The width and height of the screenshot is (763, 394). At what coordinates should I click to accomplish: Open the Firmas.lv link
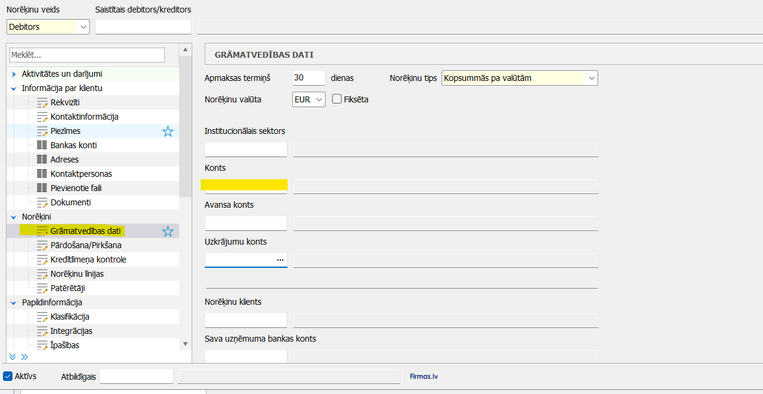tap(423, 376)
